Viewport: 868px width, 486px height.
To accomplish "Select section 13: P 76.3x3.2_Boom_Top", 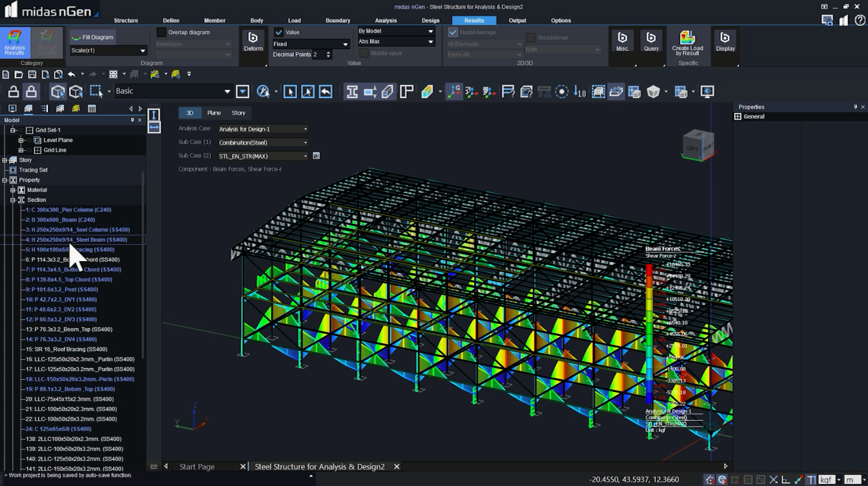I will pyautogui.click(x=69, y=330).
